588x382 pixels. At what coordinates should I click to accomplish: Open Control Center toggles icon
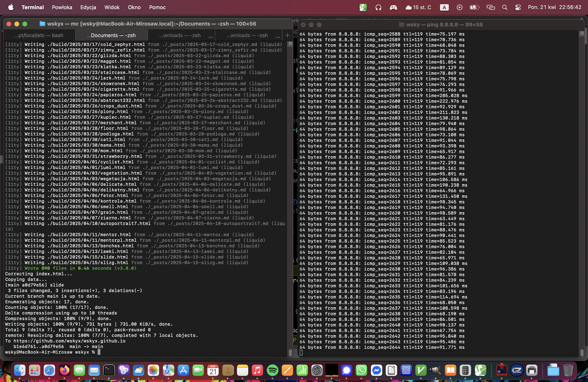[518, 7]
